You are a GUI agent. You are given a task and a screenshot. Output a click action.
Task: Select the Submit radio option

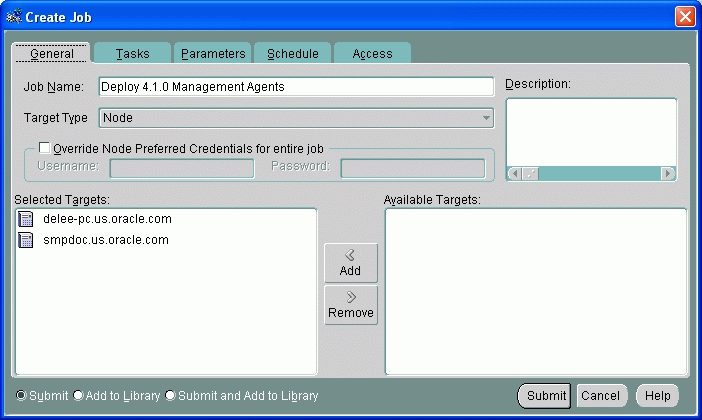tap(22, 395)
